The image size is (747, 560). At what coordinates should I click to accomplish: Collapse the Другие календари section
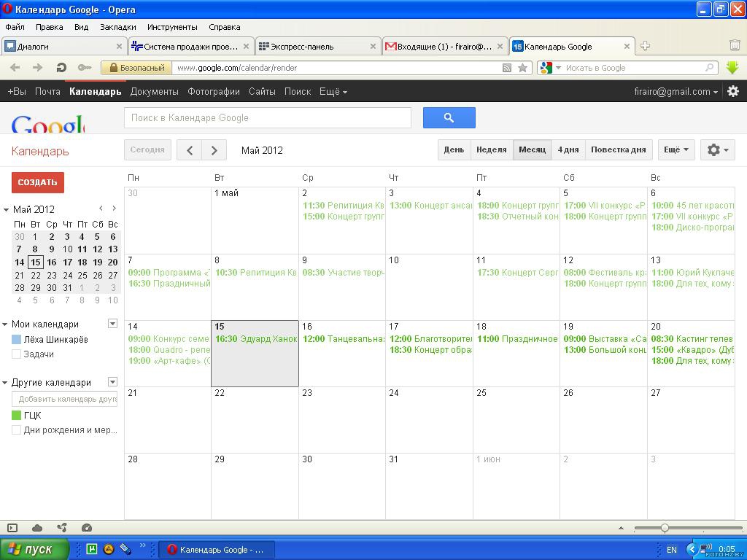coord(6,383)
